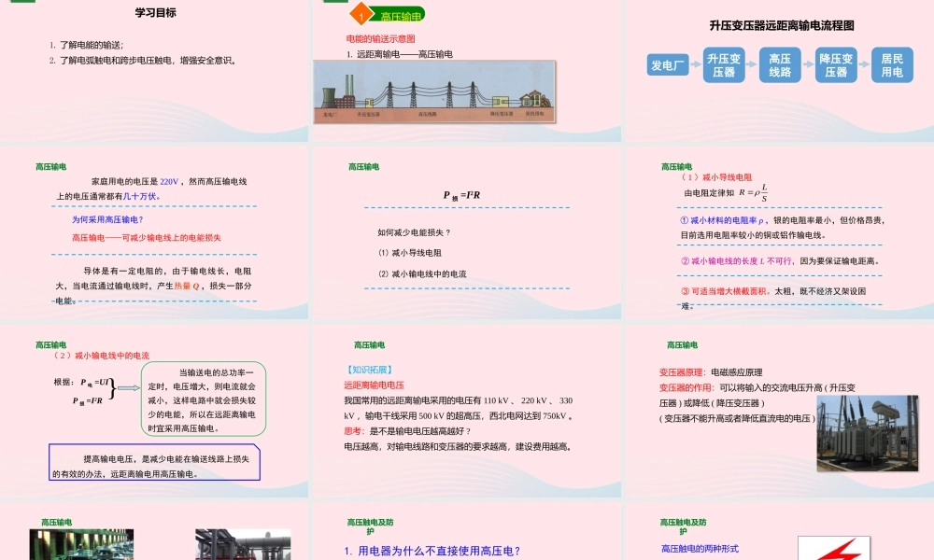Click the 高压线路 flowchart box
The width and height of the screenshot is (934, 560).
tap(780, 65)
